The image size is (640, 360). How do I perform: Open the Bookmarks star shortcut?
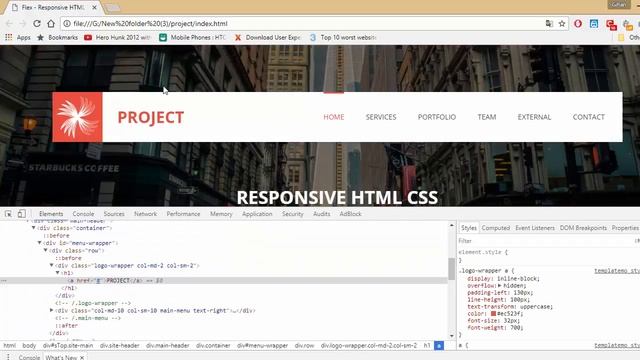pos(58,37)
